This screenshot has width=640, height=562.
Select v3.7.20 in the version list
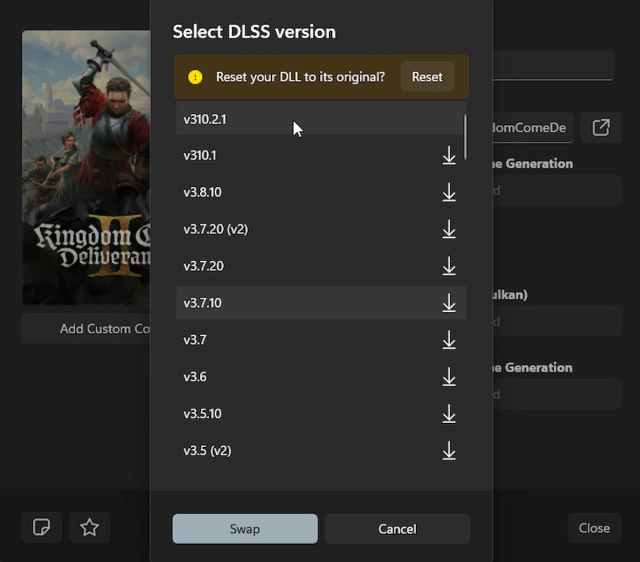[x=300, y=266]
